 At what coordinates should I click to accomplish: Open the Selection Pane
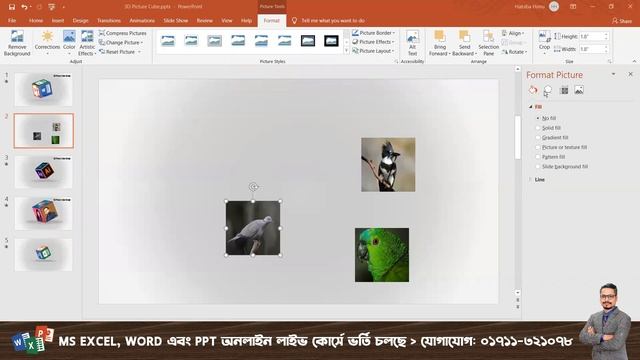point(489,43)
